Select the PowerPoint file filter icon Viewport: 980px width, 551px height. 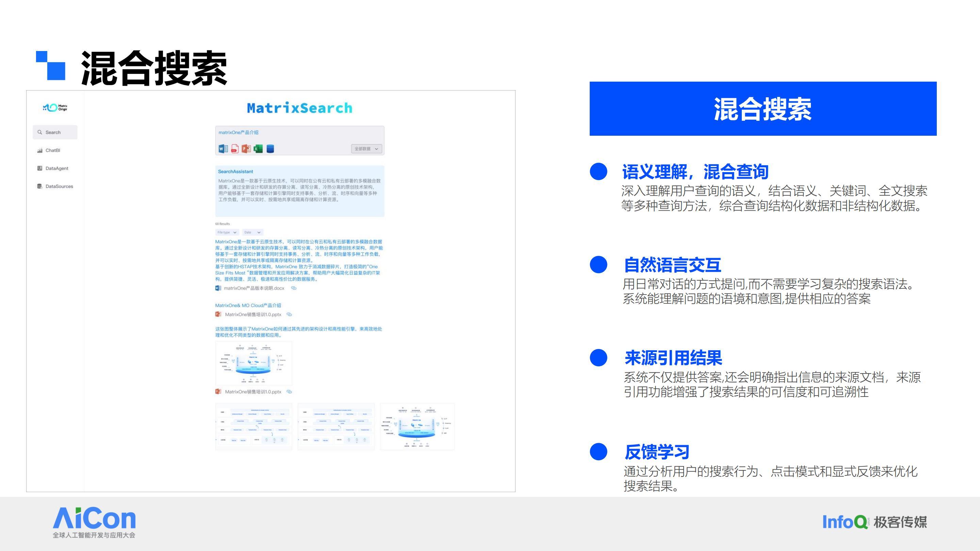click(246, 149)
